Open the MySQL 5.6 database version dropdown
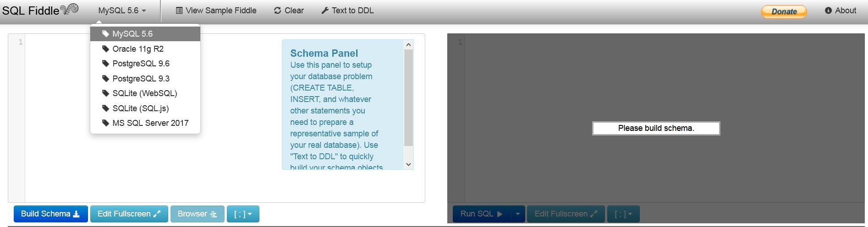868x227 pixels. pos(122,11)
